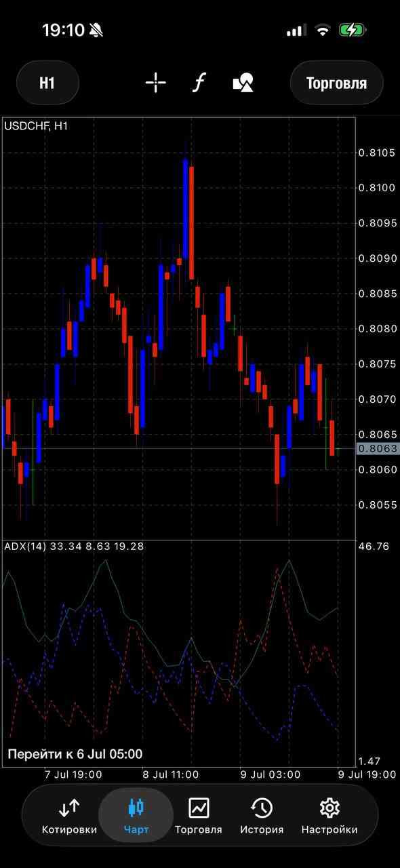Tap the USDCHF, H1 chart label
The width and height of the screenshot is (400, 868).
pyautogui.click(x=36, y=125)
